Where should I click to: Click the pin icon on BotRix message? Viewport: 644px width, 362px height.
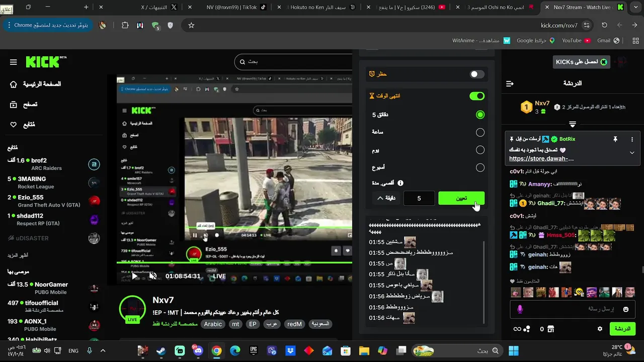click(615, 139)
